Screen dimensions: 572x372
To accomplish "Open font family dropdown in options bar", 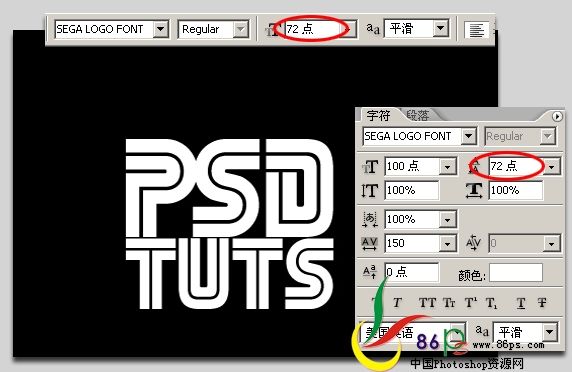I will pyautogui.click(x=161, y=29).
